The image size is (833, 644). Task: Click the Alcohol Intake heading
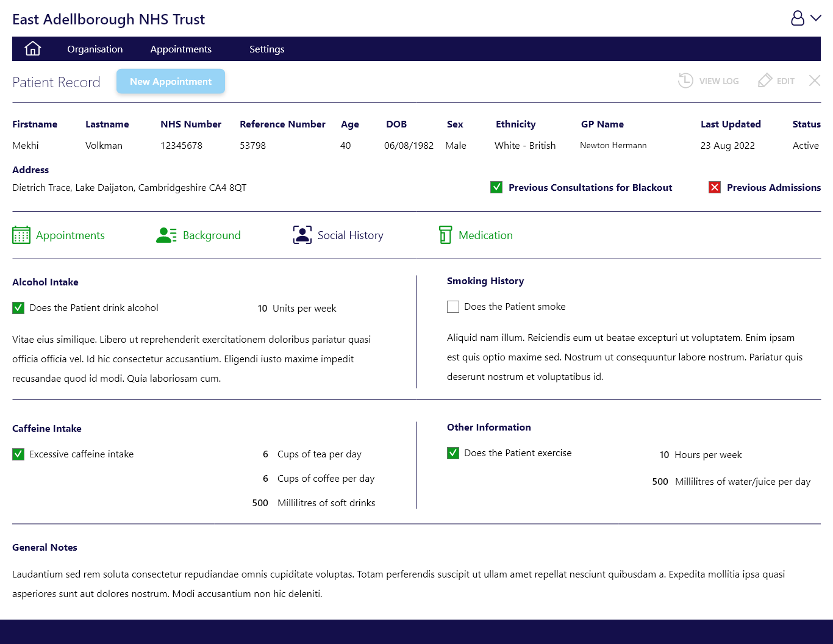click(45, 282)
